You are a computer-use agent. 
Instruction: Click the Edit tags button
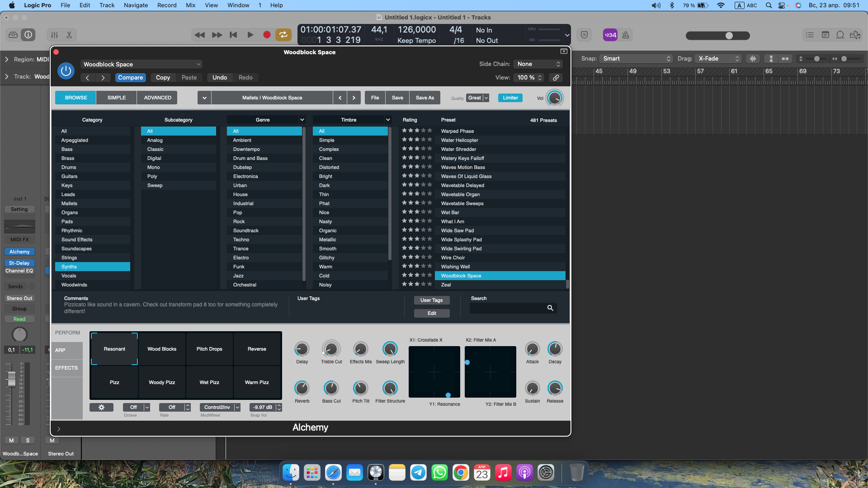click(432, 313)
